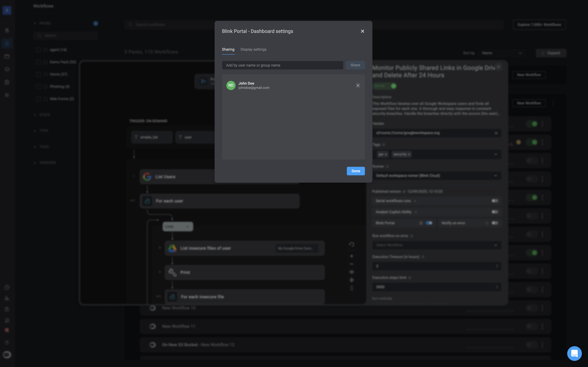588x367 pixels.
Task: Open the chat support widget
Action: click(x=574, y=353)
